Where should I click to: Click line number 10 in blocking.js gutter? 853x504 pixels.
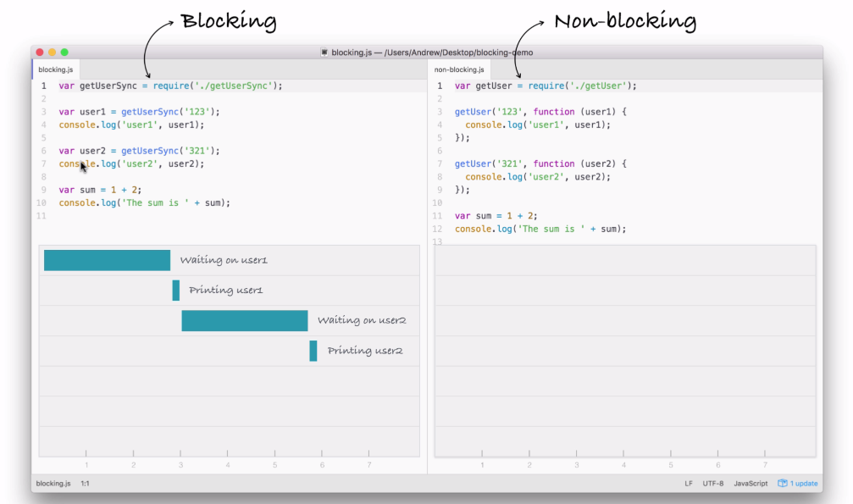pos(42,203)
